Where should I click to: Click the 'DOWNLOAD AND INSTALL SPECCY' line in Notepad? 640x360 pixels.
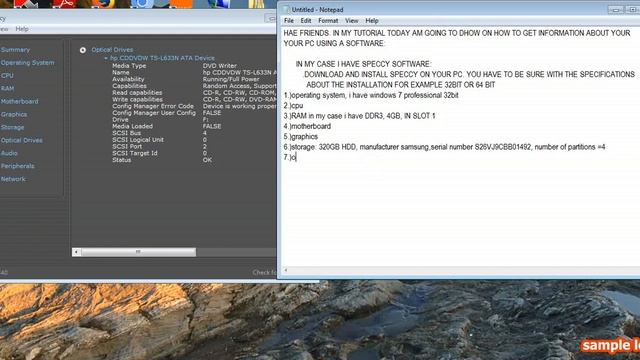tap(469, 75)
